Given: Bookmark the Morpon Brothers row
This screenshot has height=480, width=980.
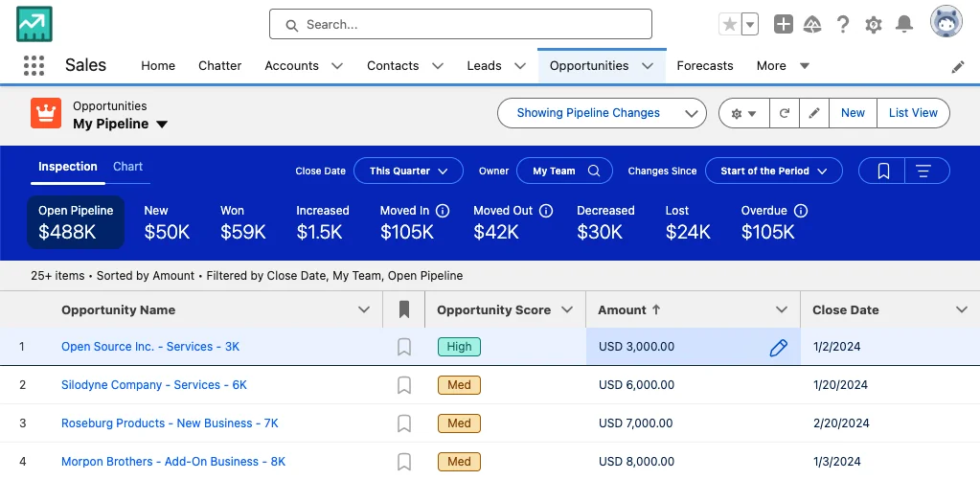Looking at the screenshot, I should 403,462.
